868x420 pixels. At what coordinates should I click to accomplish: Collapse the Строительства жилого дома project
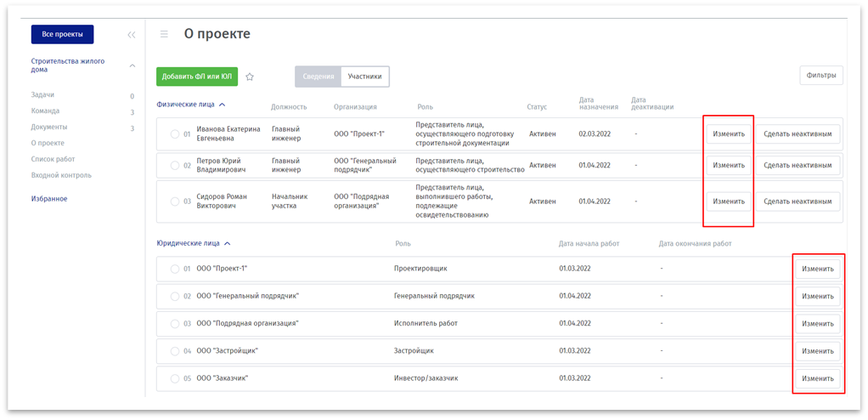(x=132, y=65)
